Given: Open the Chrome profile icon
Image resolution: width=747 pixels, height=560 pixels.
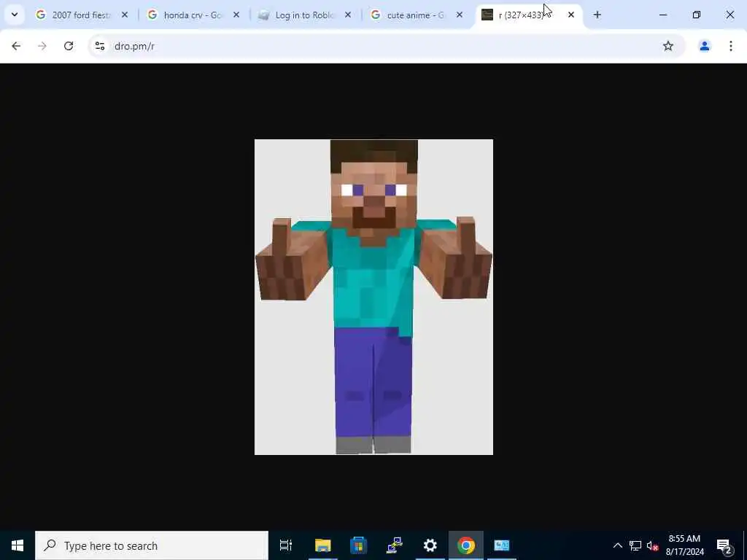Looking at the screenshot, I should point(705,46).
